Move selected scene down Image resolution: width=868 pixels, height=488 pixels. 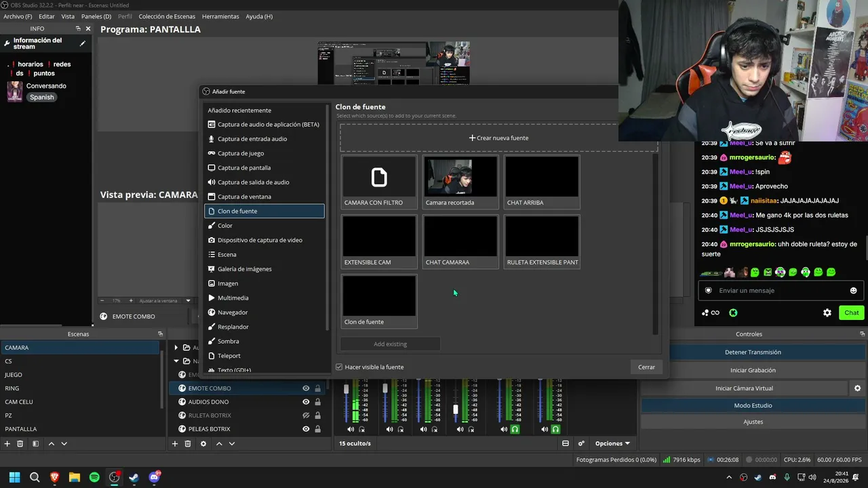coord(64,444)
